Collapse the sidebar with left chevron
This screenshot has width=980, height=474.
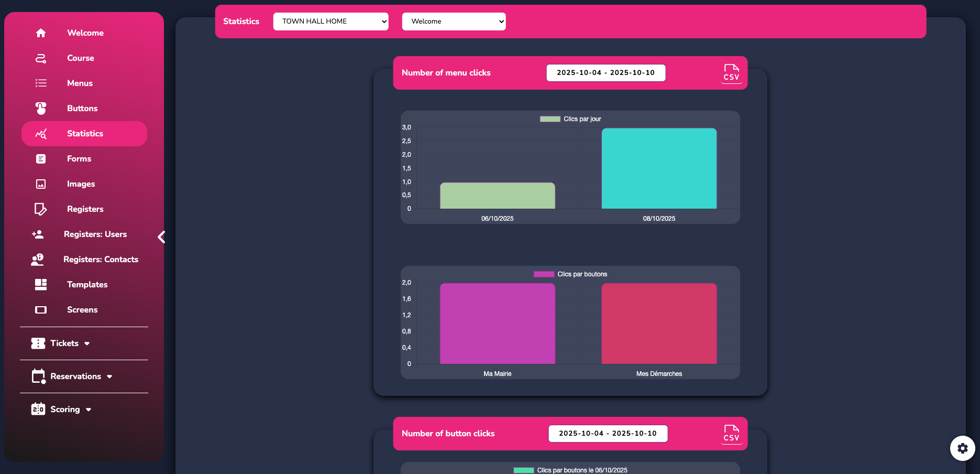(x=161, y=237)
